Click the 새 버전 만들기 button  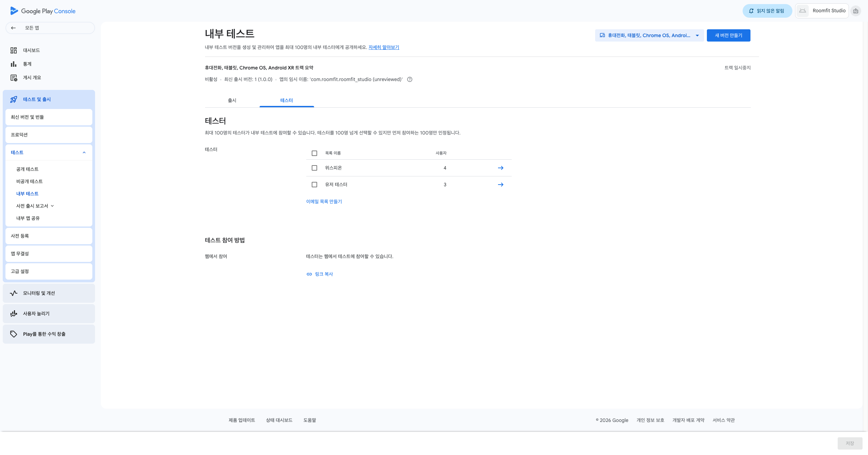point(728,35)
